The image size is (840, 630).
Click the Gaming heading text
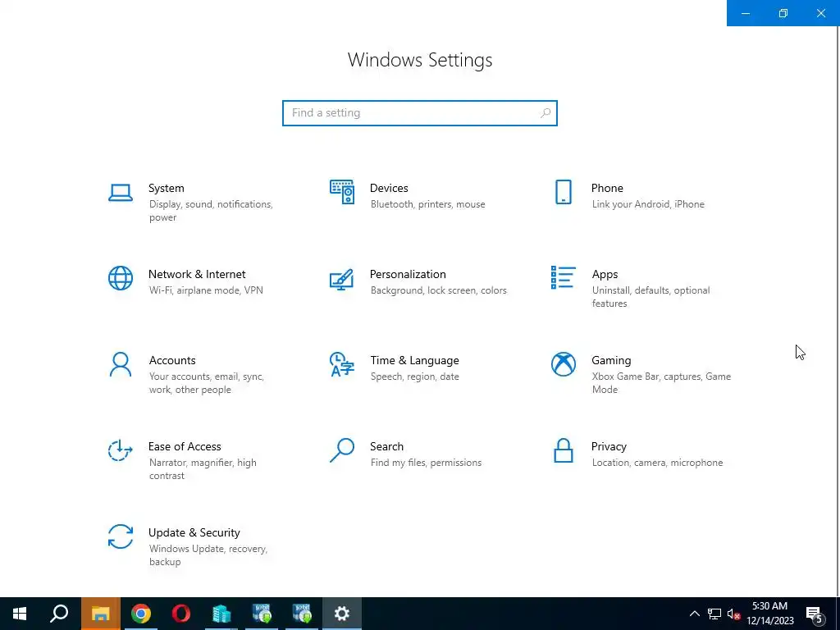point(611,361)
